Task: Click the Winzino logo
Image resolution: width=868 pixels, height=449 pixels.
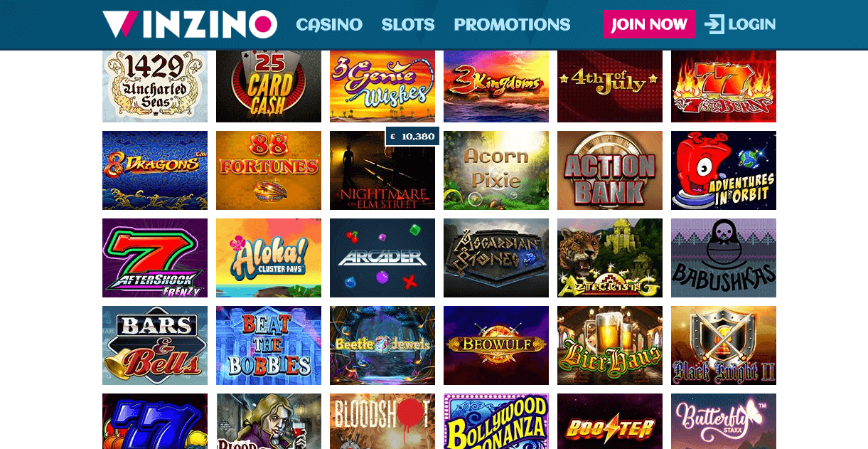Action: [x=190, y=24]
